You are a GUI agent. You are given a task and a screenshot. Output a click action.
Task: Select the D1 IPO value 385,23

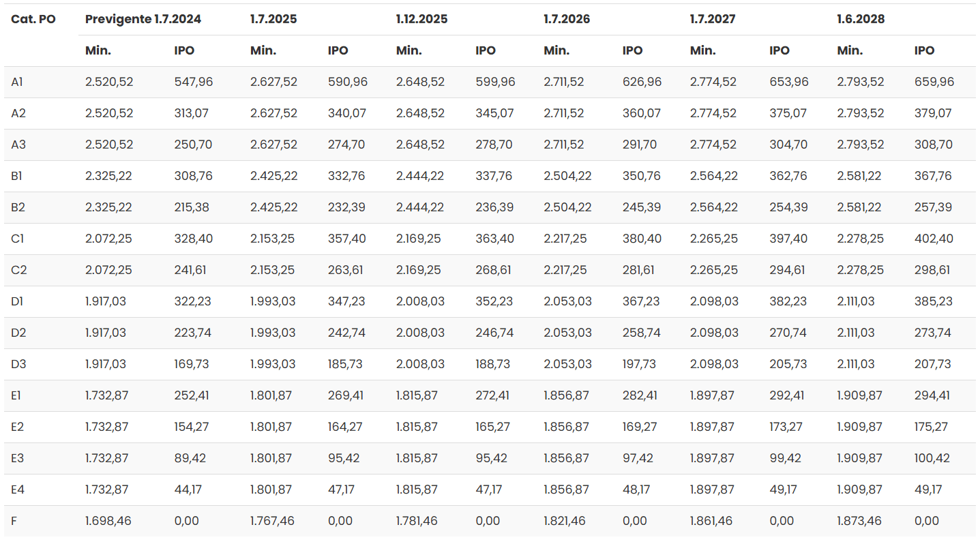[934, 301]
